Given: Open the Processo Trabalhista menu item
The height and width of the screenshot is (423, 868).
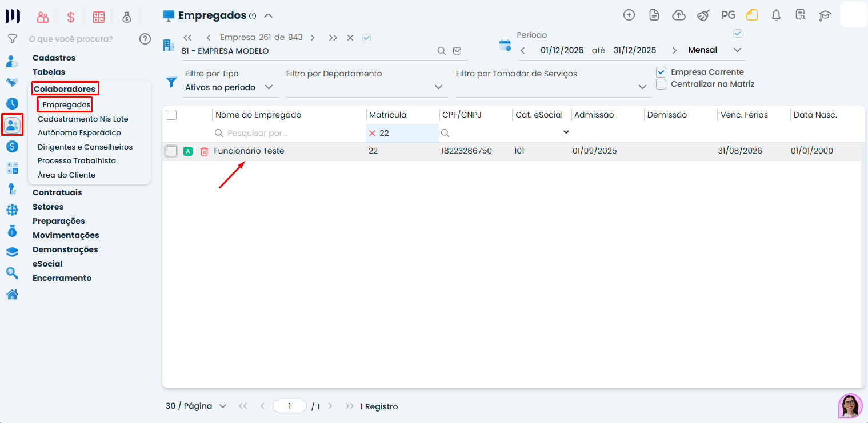Looking at the screenshot, I should 77,161.
